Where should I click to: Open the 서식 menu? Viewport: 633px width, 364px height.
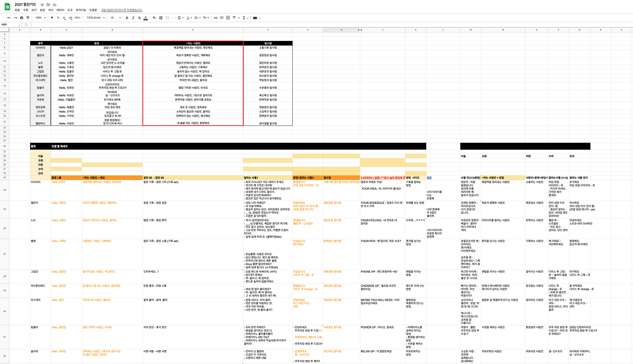pyautogui.click(x=50, y=10)
